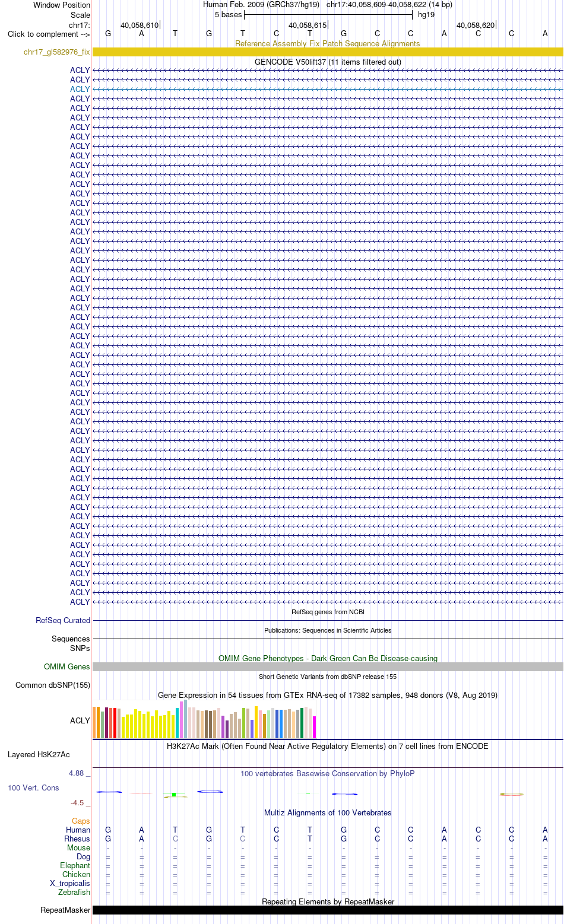Screen dimensions: 564x924
Task: Open the Gene Expression in 54 tissues title
Action: tap(328, 695)
